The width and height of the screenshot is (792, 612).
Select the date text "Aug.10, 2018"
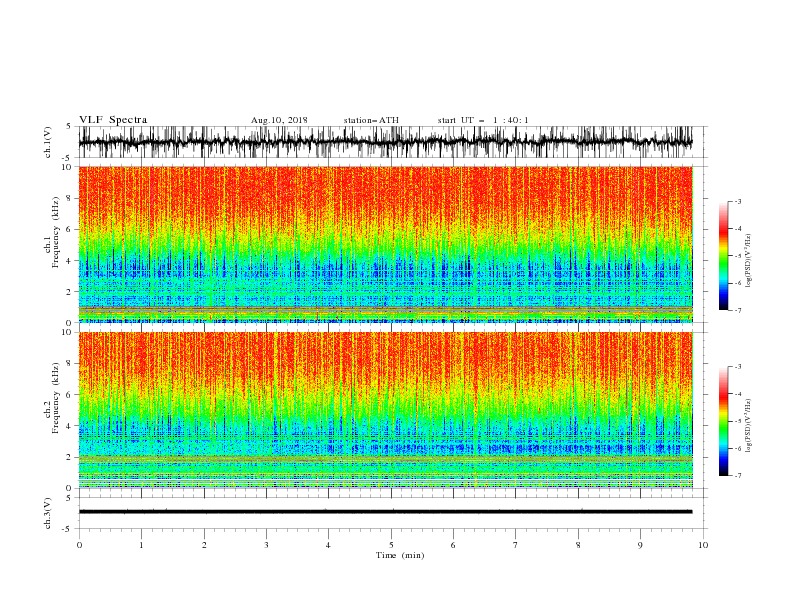[279, 120]
